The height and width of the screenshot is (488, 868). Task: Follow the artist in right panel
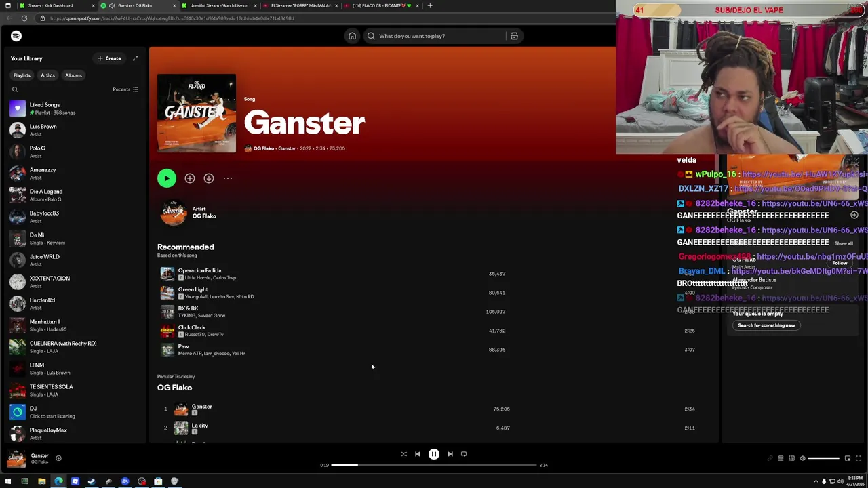[840, 263]
